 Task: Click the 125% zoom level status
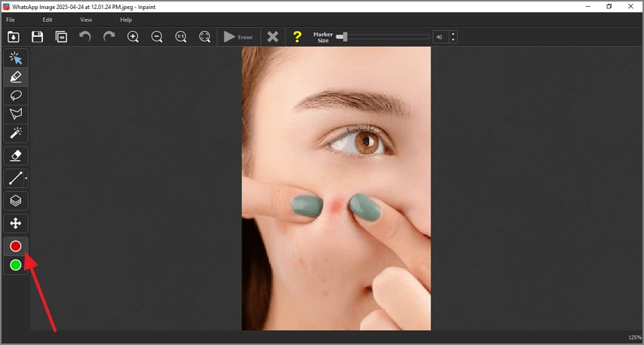[x=634, y=337]
